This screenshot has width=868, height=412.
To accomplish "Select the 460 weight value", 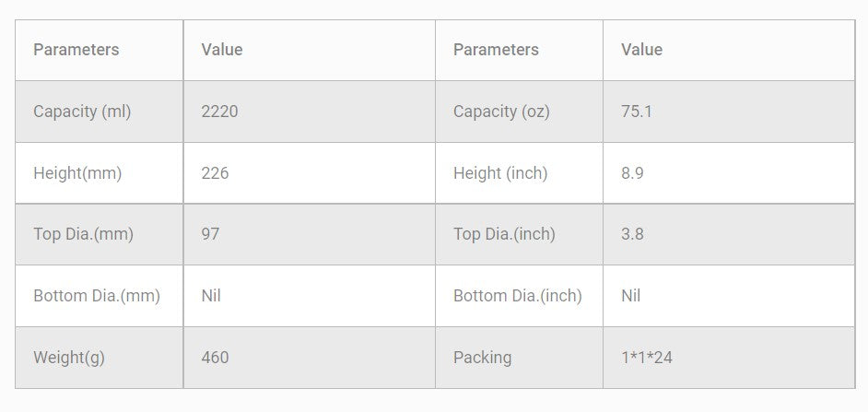I will (x=215, y=358).
